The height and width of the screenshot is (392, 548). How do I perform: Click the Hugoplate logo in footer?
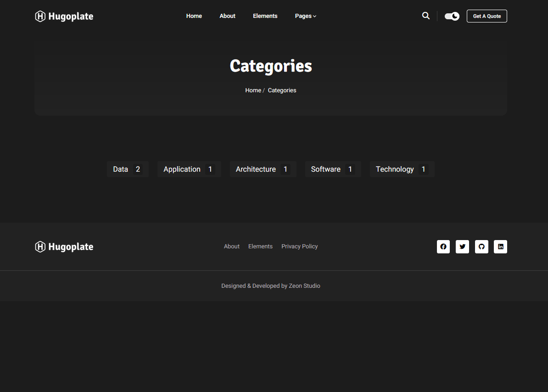[x=64, y=247]
